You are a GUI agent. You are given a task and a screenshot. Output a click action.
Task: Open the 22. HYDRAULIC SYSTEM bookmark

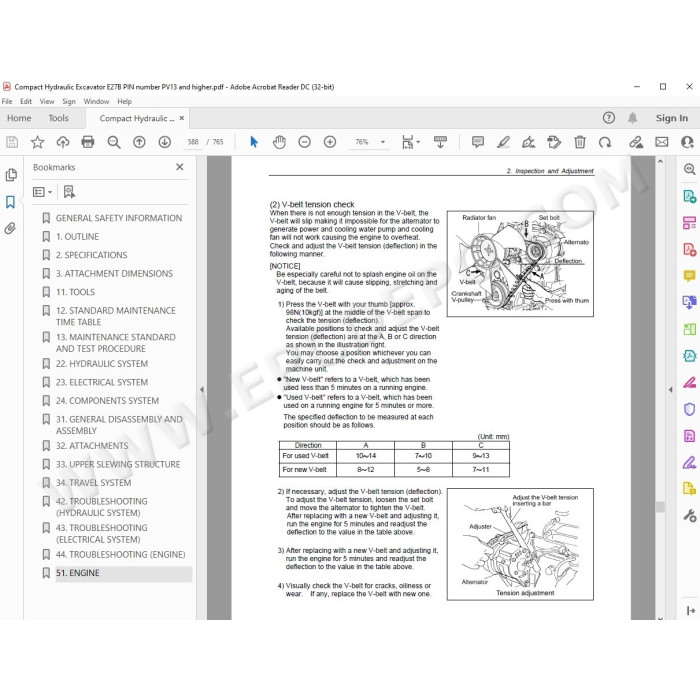point(102,364)
